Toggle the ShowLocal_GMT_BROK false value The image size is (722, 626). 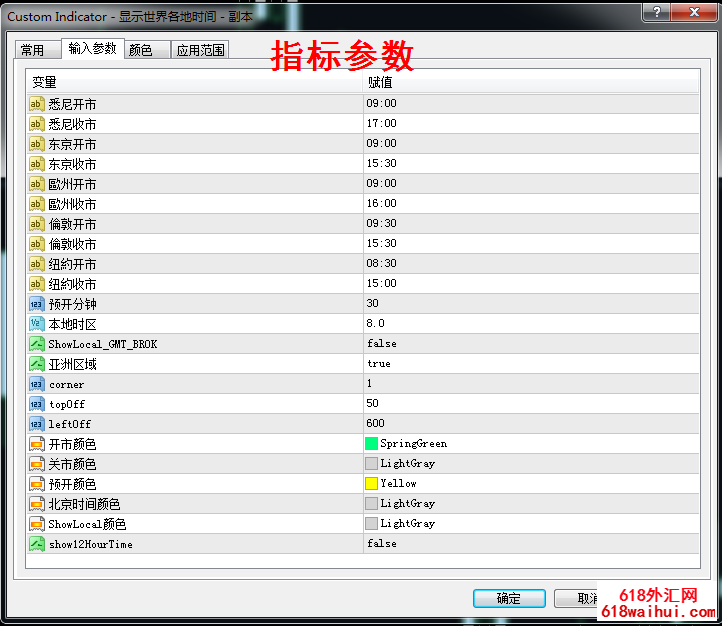(382, 343)
